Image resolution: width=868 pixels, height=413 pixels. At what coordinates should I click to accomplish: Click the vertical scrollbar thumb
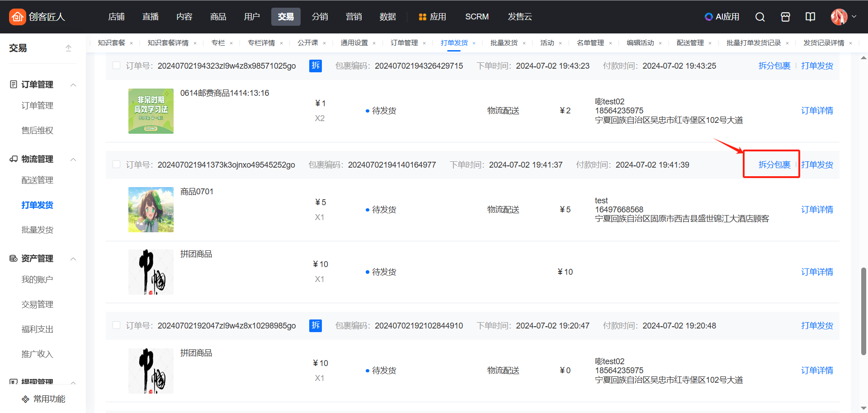click(x=863, y=312)
